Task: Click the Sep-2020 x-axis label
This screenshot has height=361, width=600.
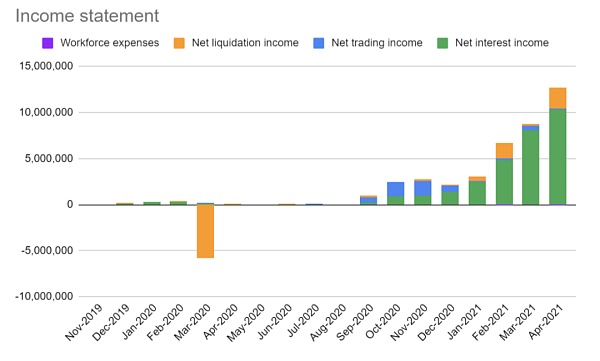Action: tap(355, 322)
